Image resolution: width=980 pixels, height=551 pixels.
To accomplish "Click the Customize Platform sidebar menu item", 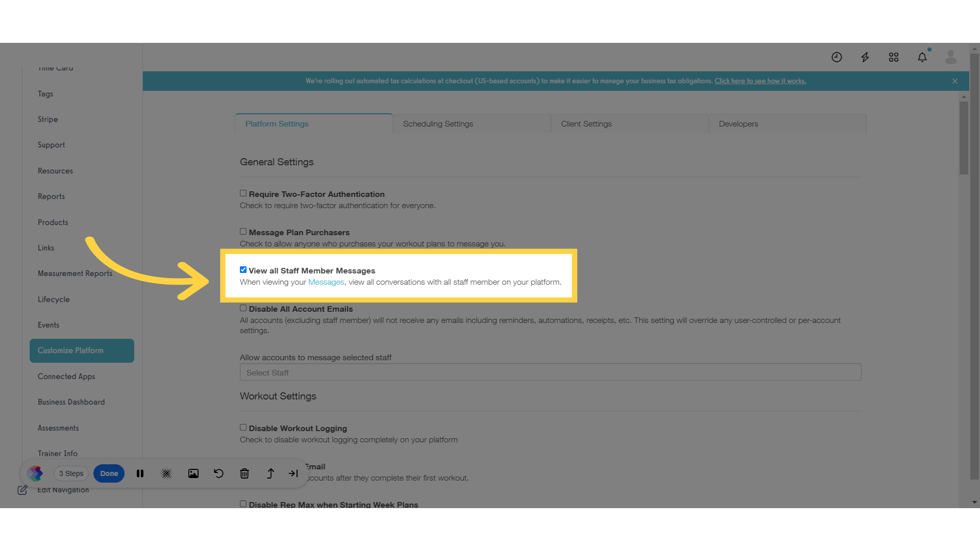I will pyautogui.click(x=70, y=350).
